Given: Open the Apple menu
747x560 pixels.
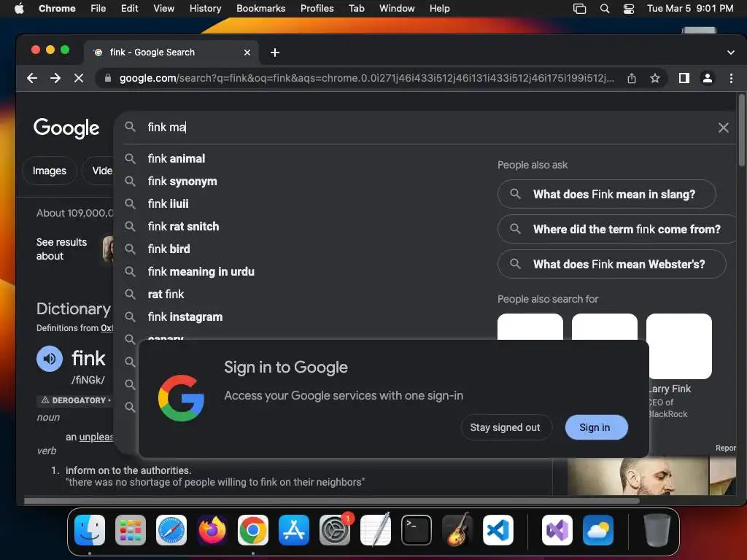Looking at the screenshot, I should click(19, 9).
